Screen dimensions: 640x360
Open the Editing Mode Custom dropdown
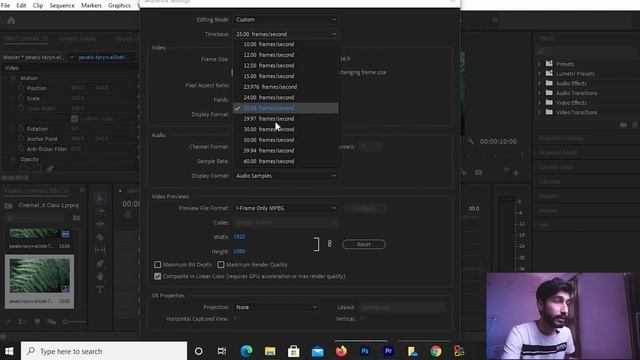pos(286,20)
